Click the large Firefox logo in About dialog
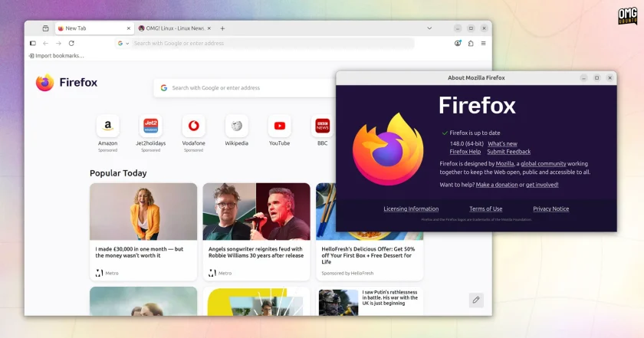The height and width of the screenshot is (338, 644). tap(388, 149)
